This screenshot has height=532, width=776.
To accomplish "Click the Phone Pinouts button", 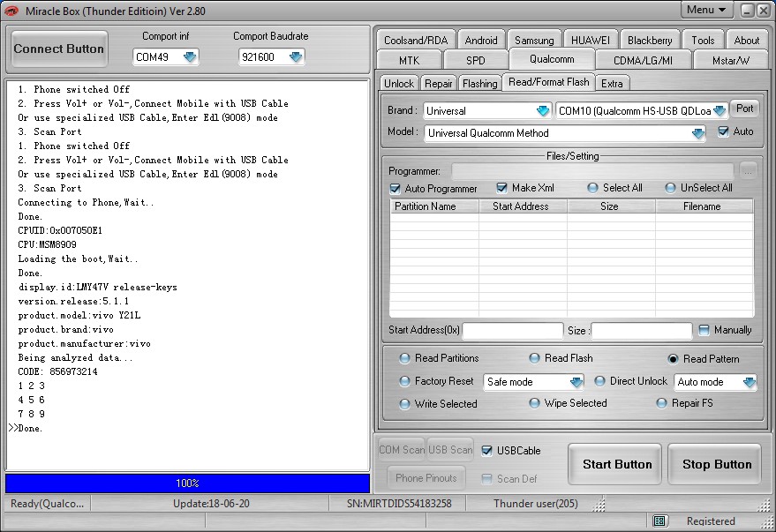I will (426, 478).
